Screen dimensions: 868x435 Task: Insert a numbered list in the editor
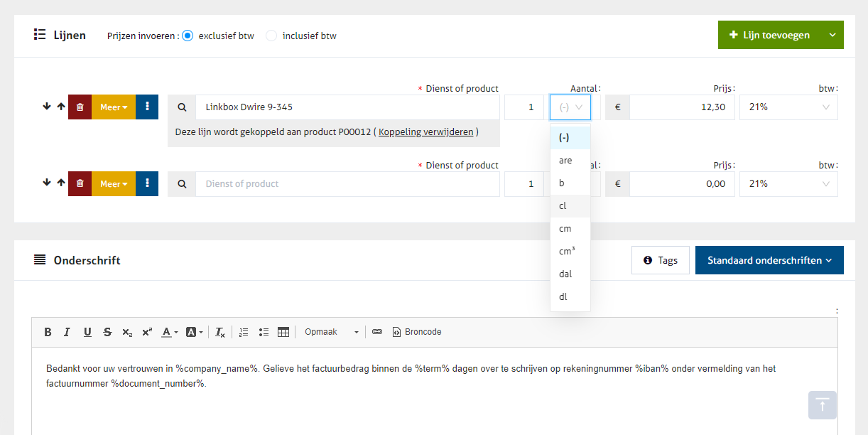pyautogui.click(x=244, y=332)
